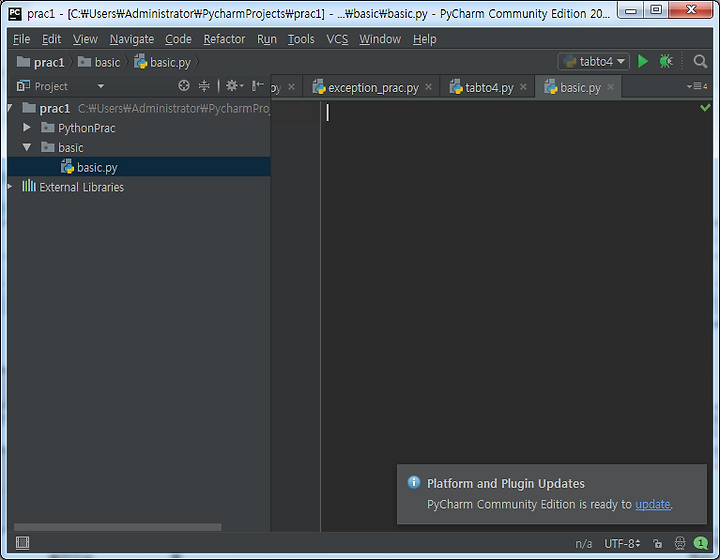This screenshot has width=720, height=560.
Task: Click the editor line number gutter
Action: pos(296,315)
